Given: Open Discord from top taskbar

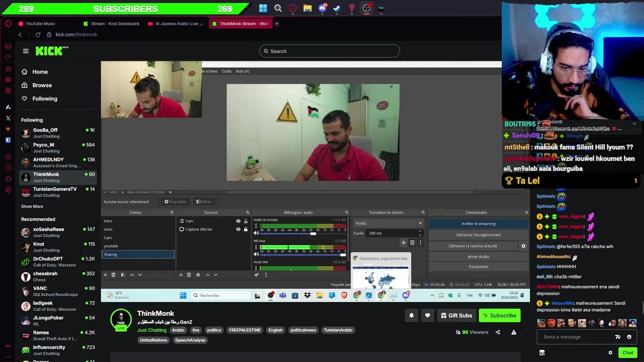Looking at the screenshot, I should tap(323, 8).
